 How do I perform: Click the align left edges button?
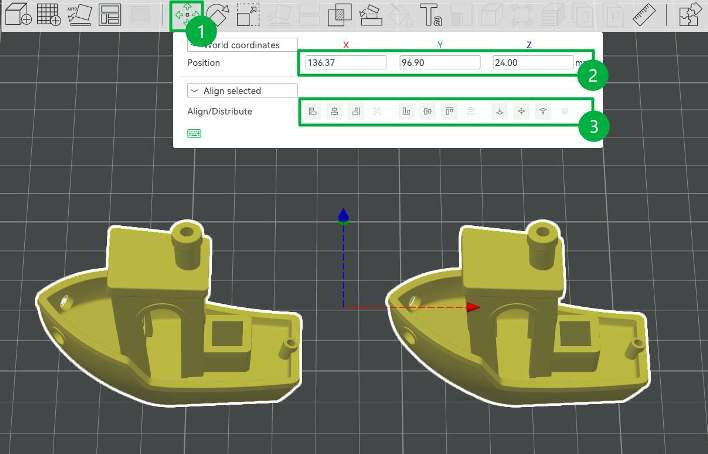tap(312, 111)
